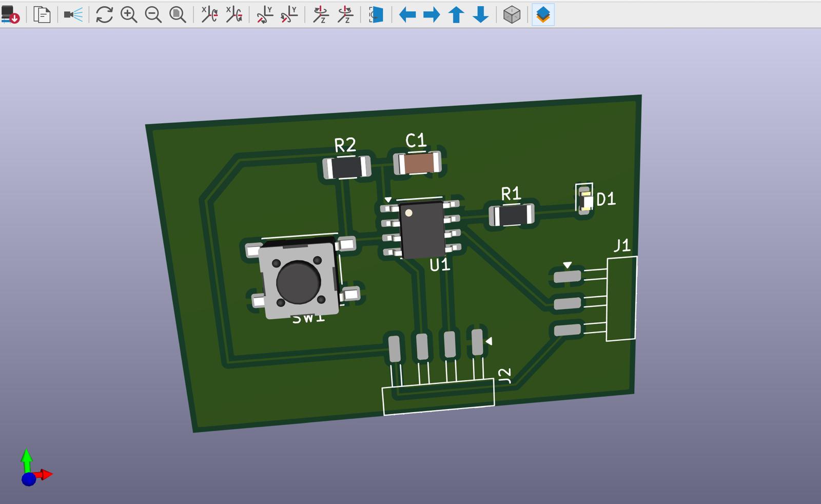
Task: Zoom out using magnifier minus icon
Action: click(x=153, y=14)
